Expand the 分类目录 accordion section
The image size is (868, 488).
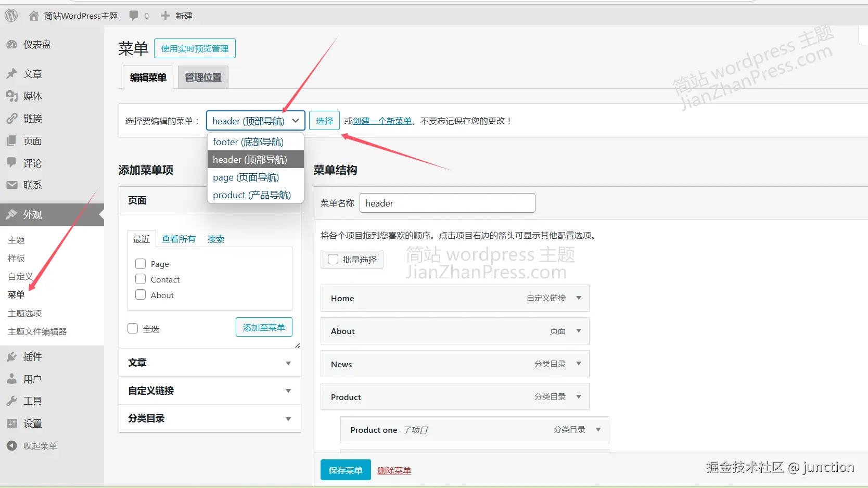tap(210, 418)
